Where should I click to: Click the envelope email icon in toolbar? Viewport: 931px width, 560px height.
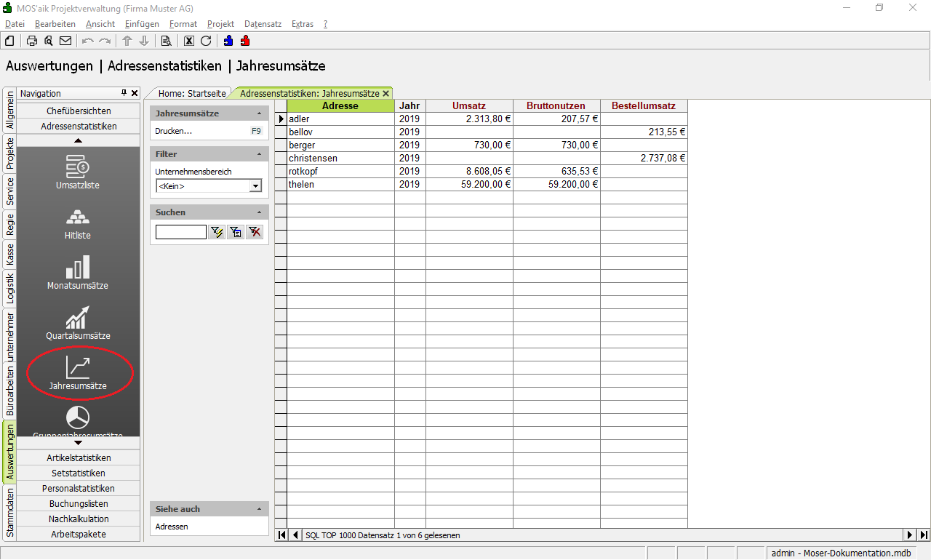point(65,41)
